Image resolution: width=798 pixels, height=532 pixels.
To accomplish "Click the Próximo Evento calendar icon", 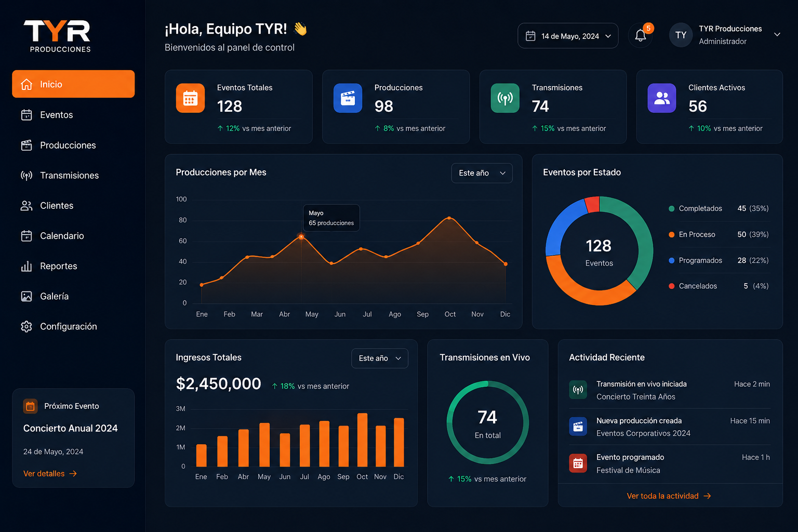I will (31, 406).
